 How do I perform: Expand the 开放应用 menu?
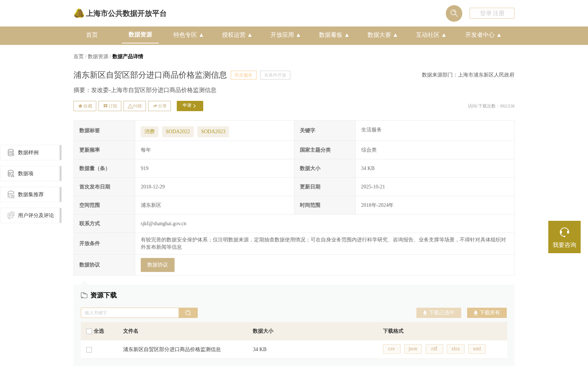(286, 35)
